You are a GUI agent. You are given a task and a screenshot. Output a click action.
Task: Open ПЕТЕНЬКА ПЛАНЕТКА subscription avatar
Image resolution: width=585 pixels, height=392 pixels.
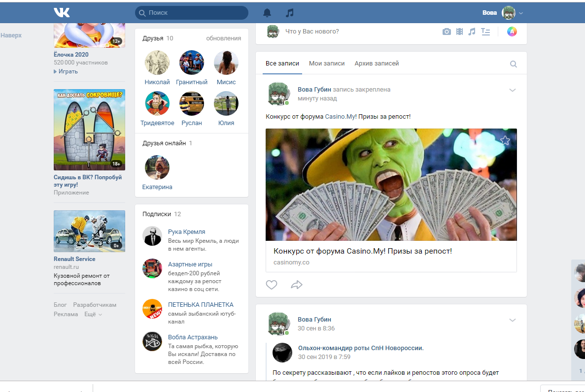click(152, 309)
